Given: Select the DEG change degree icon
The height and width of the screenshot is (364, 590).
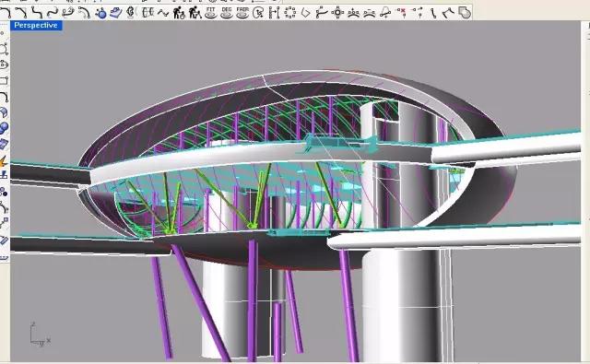Looking at the screenshot, I should pos(227,12).
